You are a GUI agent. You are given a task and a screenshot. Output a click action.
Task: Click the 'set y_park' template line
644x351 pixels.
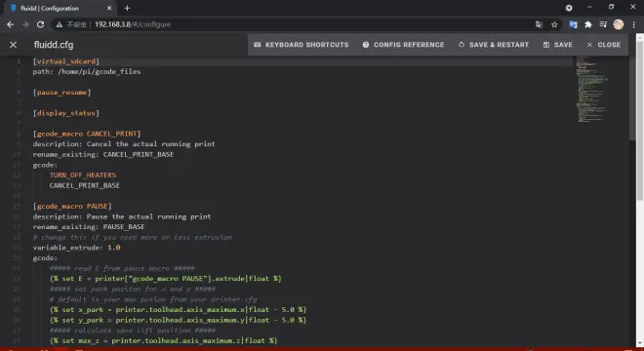(x=178, y=320)
